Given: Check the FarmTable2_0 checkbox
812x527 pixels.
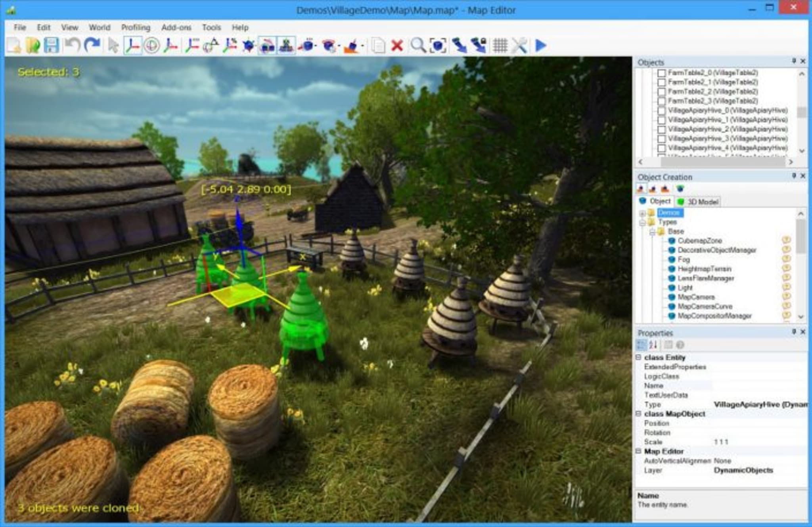Looking at the screenshot, I should pos(661,73).
